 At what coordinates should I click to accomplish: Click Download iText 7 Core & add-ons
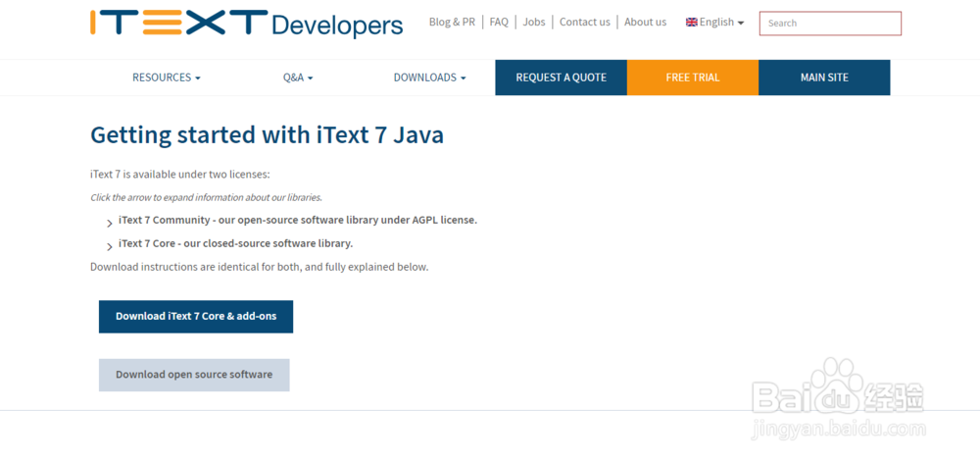tap(196, 316)
